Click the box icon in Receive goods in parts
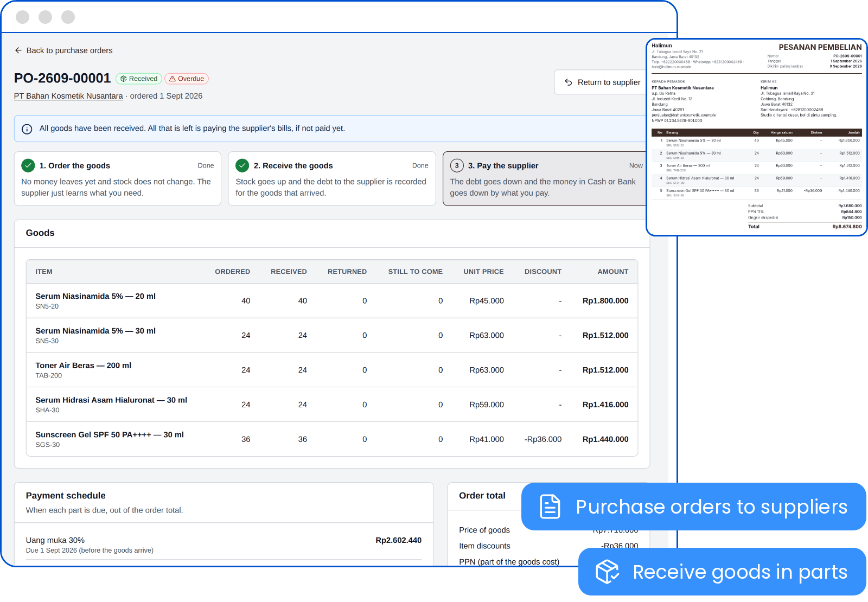868x602 pixels. click(x=607, y=572)
